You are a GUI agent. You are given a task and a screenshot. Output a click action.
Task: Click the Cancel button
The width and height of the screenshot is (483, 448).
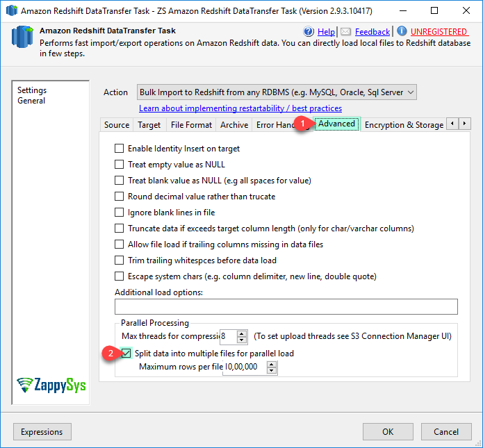point(446,432)
